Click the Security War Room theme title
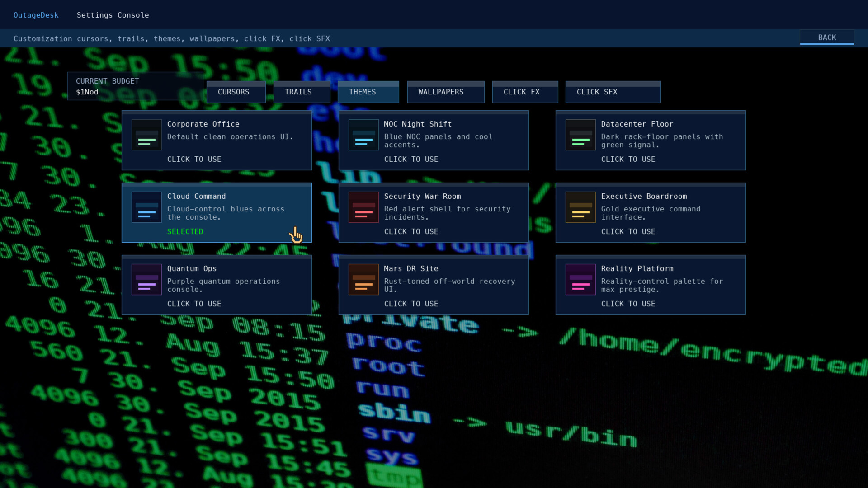This screenshot has height=488, width=868. click(423, 196)
